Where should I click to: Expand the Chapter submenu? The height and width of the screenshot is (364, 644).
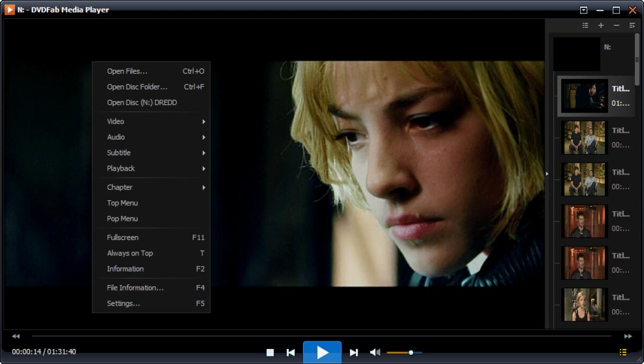[x=120, y=187]
